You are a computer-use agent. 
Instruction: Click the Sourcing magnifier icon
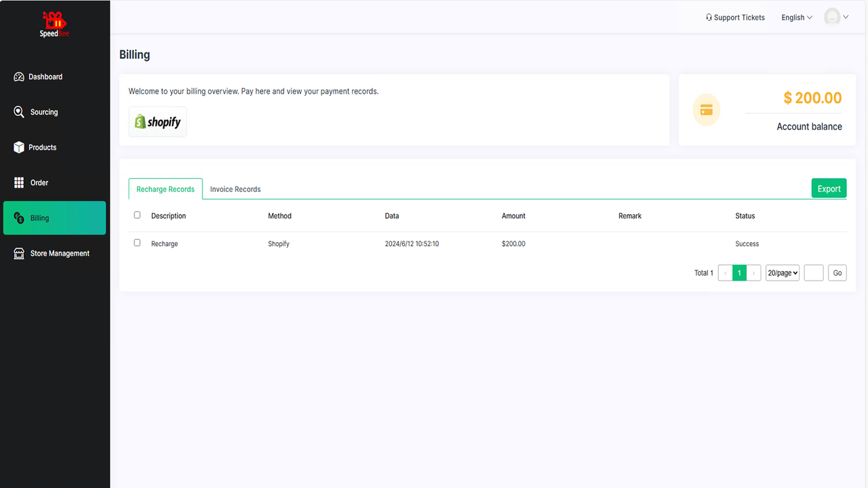[19, 112]
